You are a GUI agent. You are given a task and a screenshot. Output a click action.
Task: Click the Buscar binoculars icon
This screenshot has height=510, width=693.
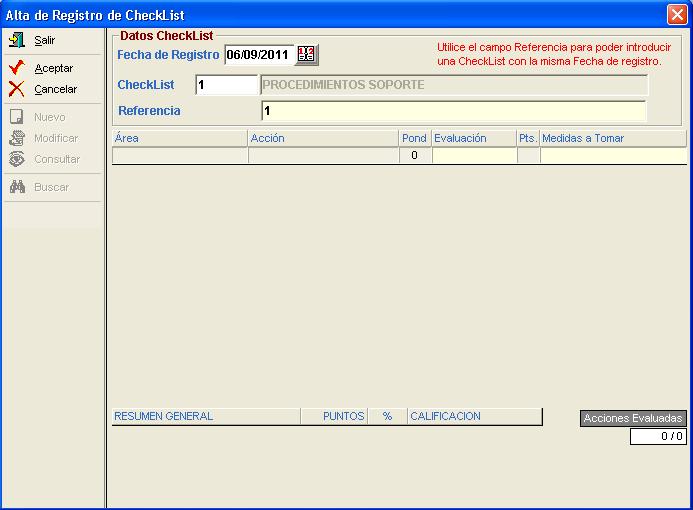(x=17, y=187)
